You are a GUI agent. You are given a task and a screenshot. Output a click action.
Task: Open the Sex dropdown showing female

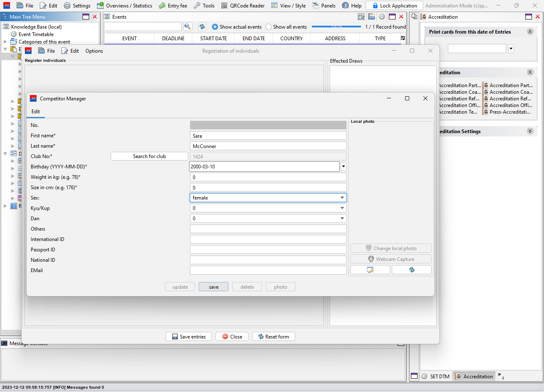click(268, 198)
